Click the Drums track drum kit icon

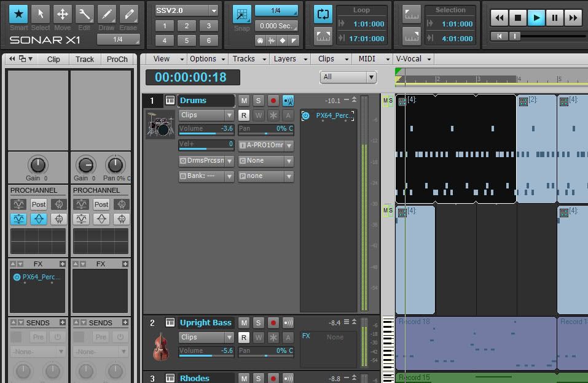point(160,125)
